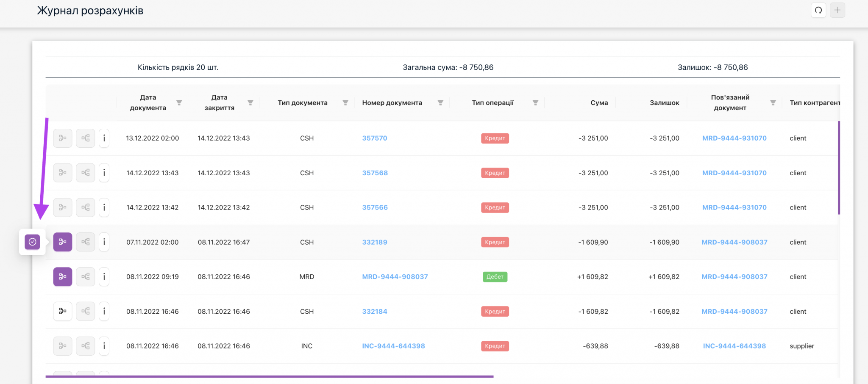Open info icon for document 332184
The width and height of the screenshot is (868, 384).
coord(104,311)
